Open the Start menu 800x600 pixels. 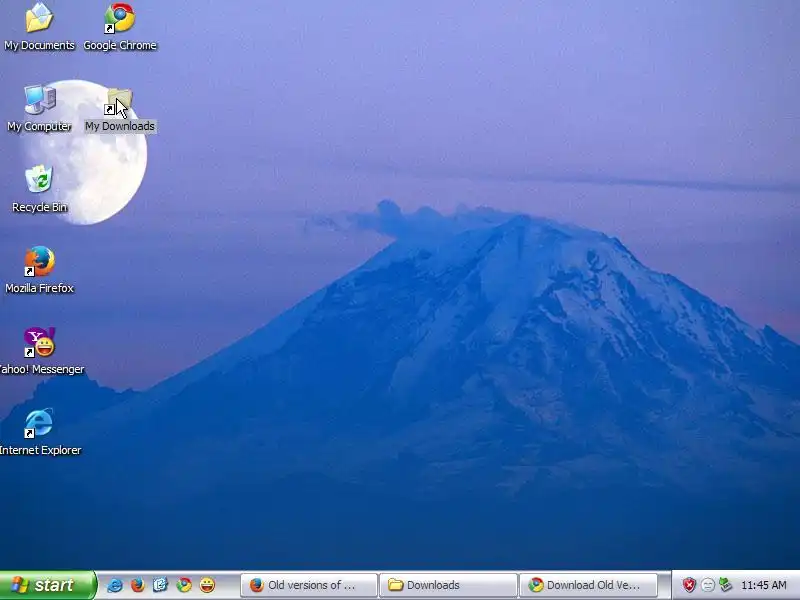[x=48, y=585]
